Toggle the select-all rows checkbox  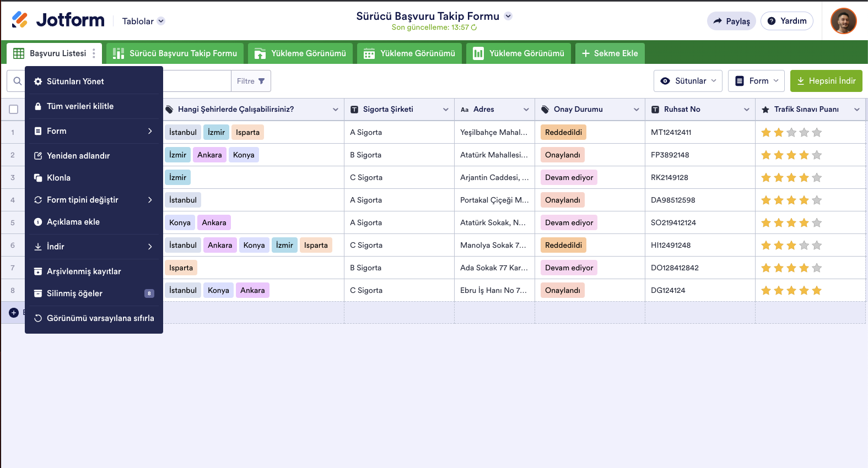(14, 110)
